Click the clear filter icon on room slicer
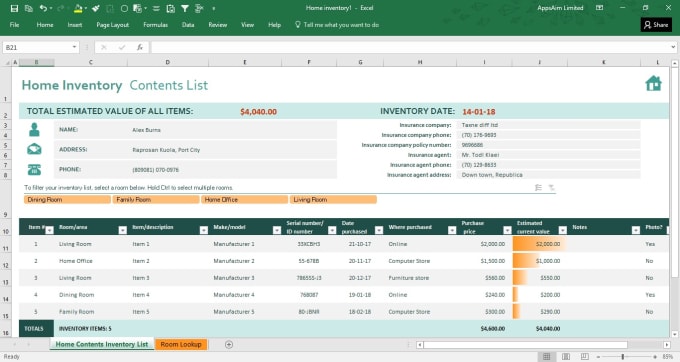 click(551, 188)
